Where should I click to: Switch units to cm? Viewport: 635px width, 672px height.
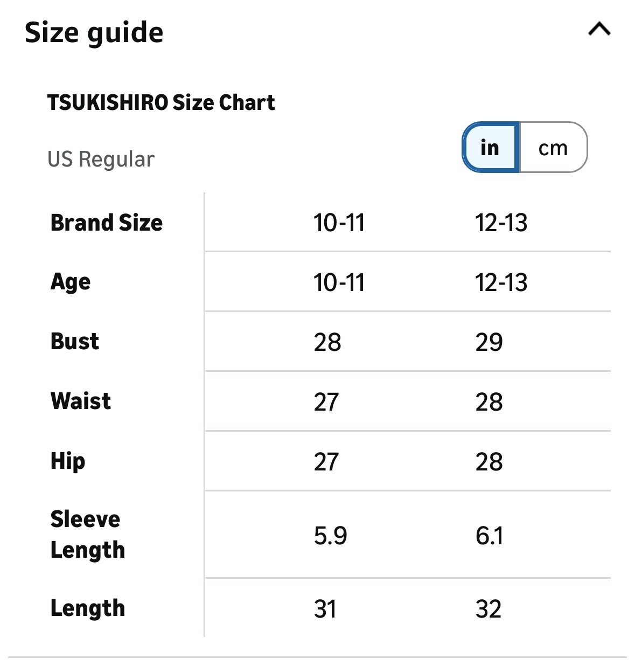(x=553, y=148)
